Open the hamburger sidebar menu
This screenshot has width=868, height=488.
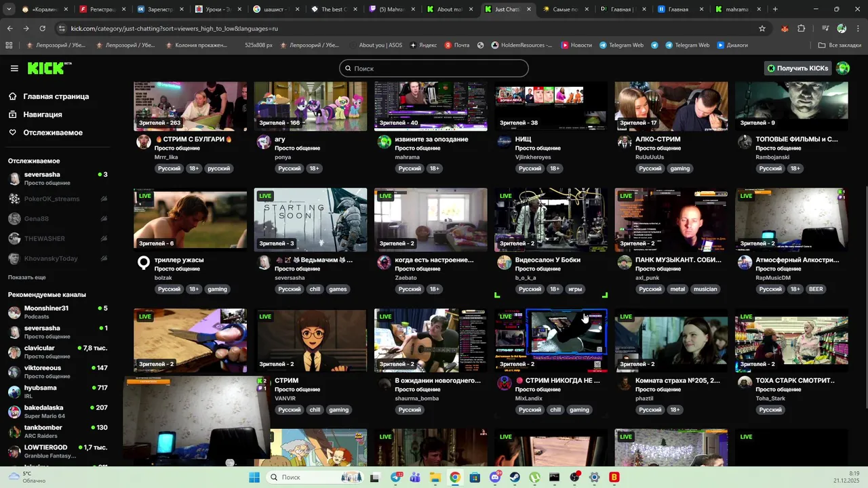click(x=14, y=68)
